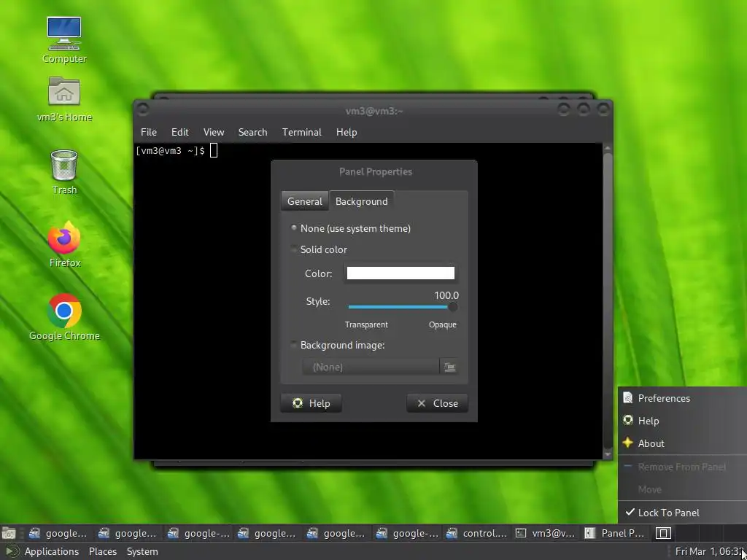Switch to the Panel P... taskbar entry
Image resolution: width=747 pixels, height=560 pixels.
[616, 533]
